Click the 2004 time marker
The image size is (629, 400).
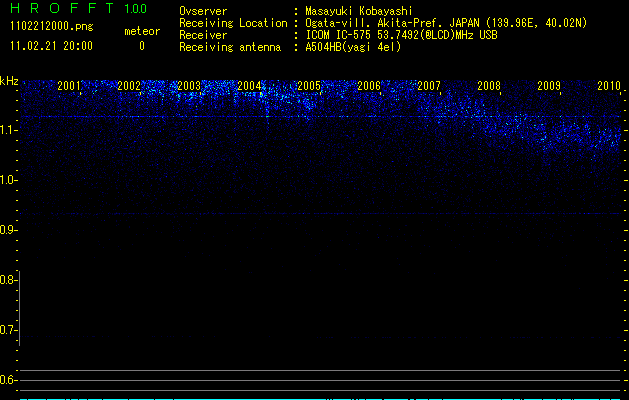pos(249,85)
